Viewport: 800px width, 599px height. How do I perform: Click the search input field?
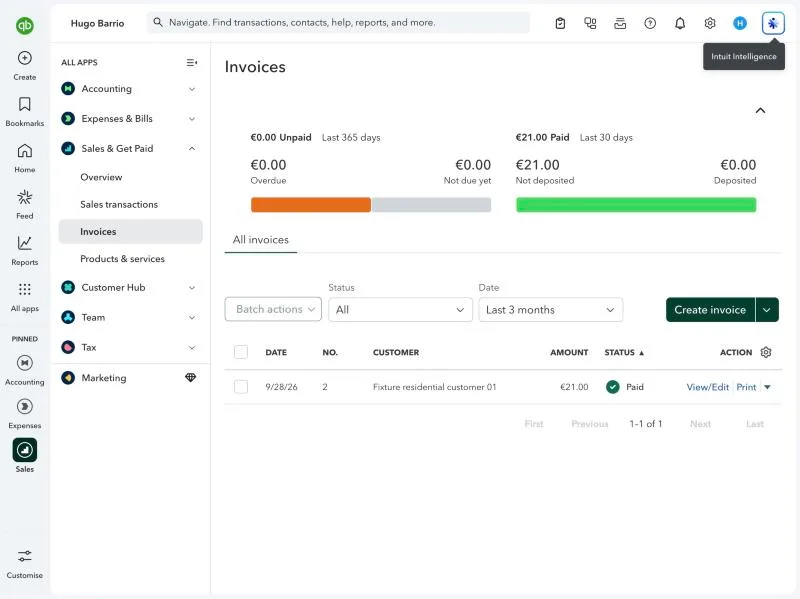coord(338,22)
